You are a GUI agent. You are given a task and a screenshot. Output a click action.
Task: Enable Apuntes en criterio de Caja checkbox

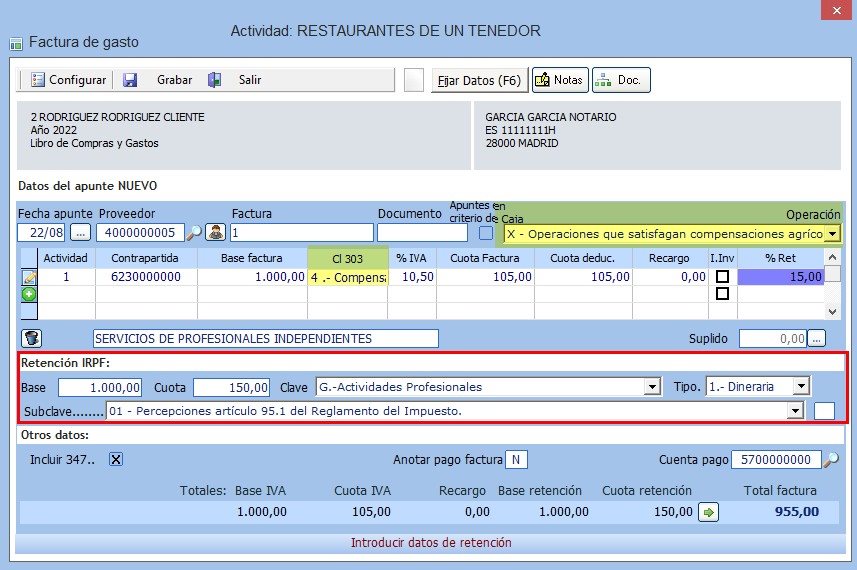coord(486,233)
